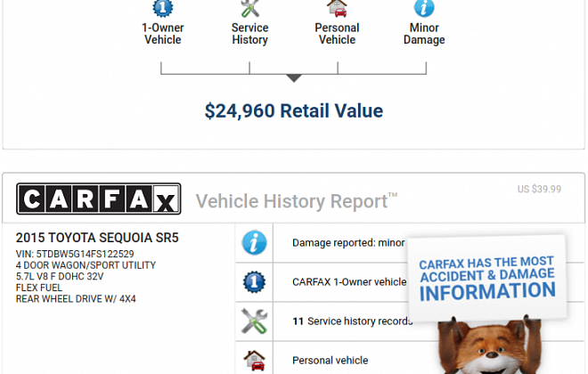Click the retail value pointer triangle
The height and width of the screenshot is (374, 588).
pos(294,78)
